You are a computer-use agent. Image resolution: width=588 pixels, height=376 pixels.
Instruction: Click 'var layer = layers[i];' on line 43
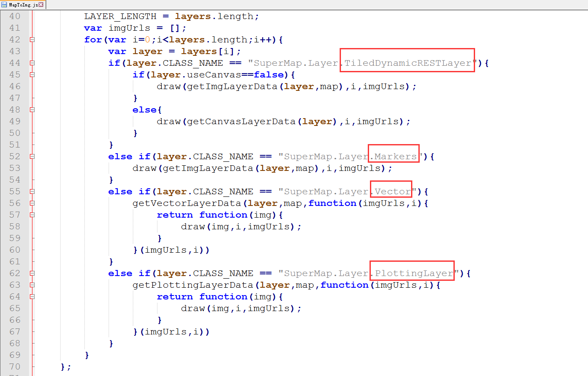[174, 51]
